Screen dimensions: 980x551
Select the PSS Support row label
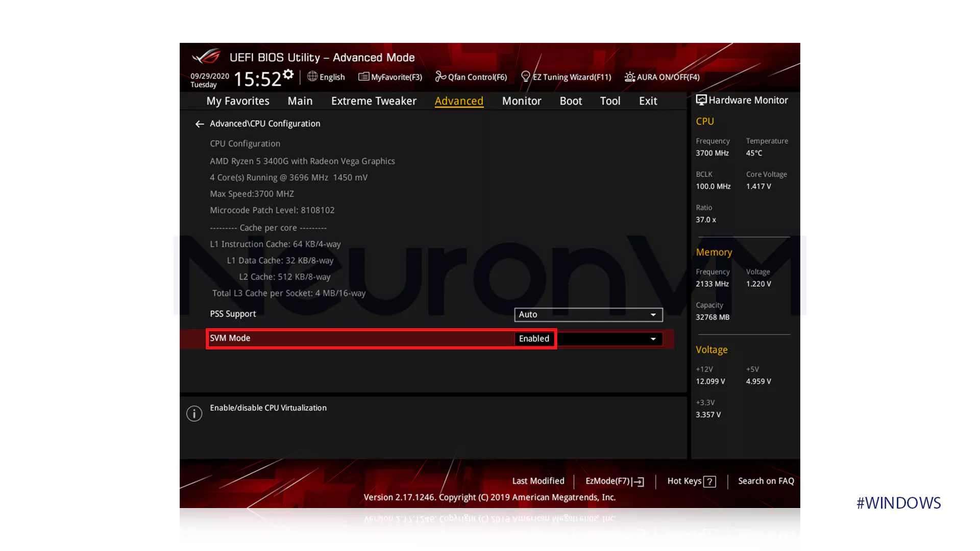[233, 314]
